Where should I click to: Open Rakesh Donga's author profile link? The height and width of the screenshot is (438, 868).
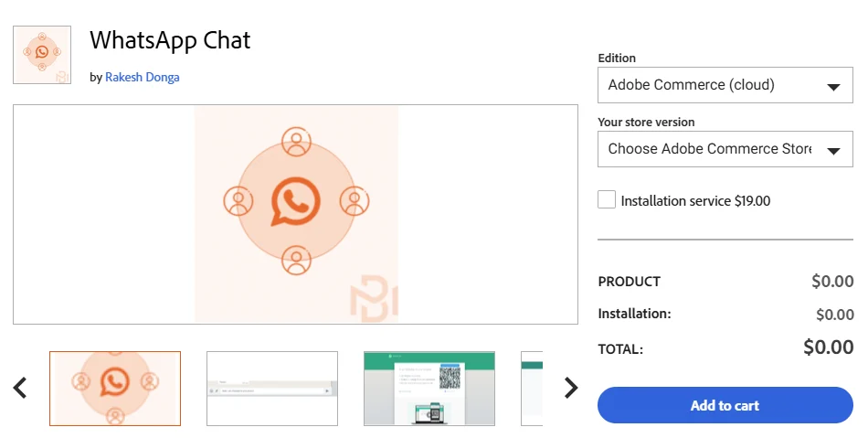pos(143,78)
